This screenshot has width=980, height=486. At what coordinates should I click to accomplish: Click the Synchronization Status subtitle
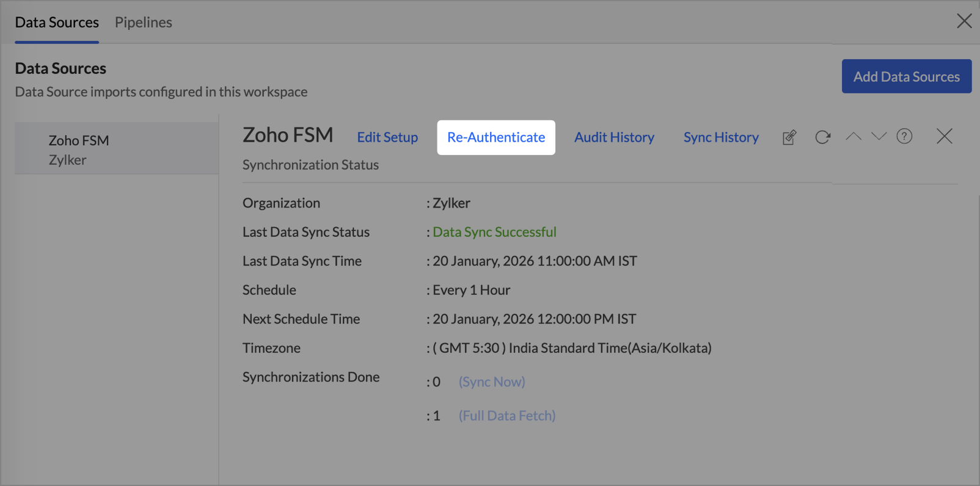click(310, 165)
